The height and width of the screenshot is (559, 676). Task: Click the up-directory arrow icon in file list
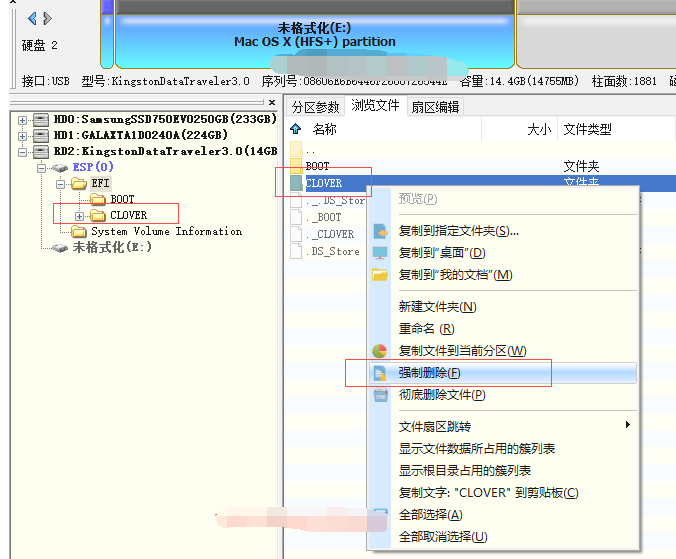[x=296, y=129]
